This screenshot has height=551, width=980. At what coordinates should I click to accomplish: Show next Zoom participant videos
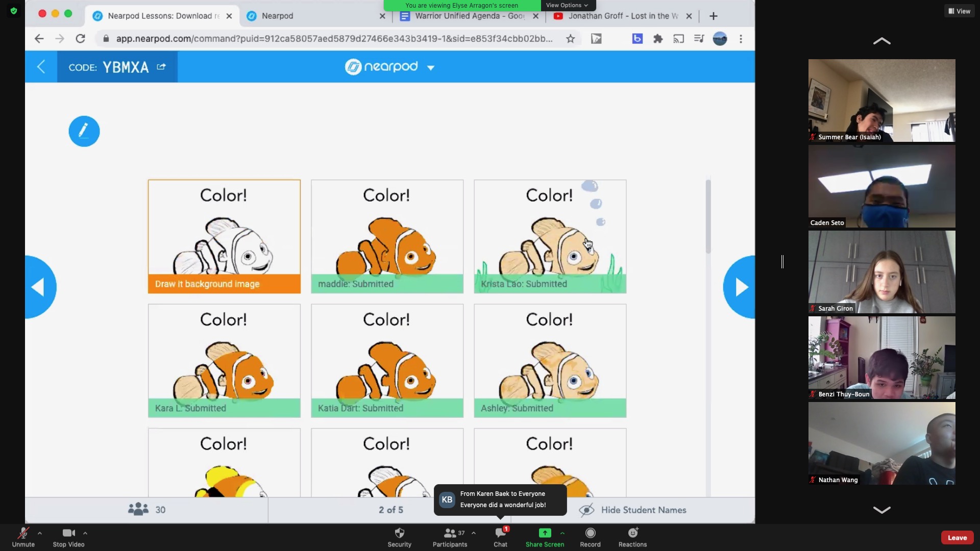coord(881,509)
